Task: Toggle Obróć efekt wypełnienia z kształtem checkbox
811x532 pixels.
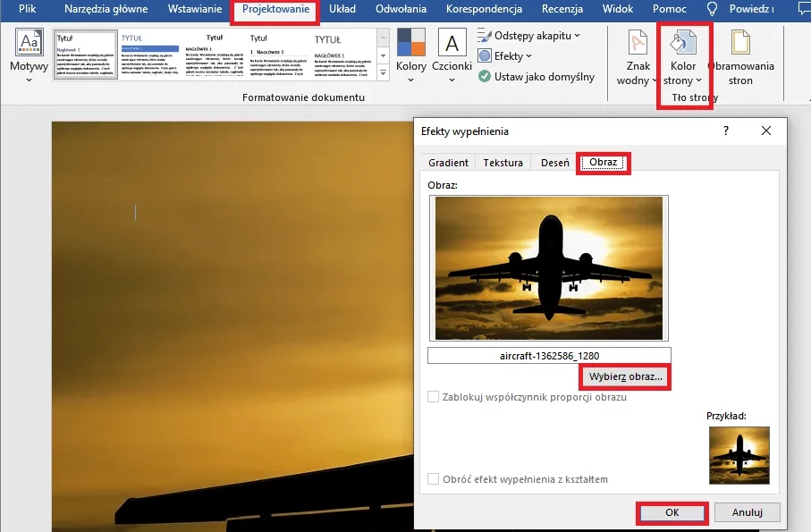Action: coord(434,479)
